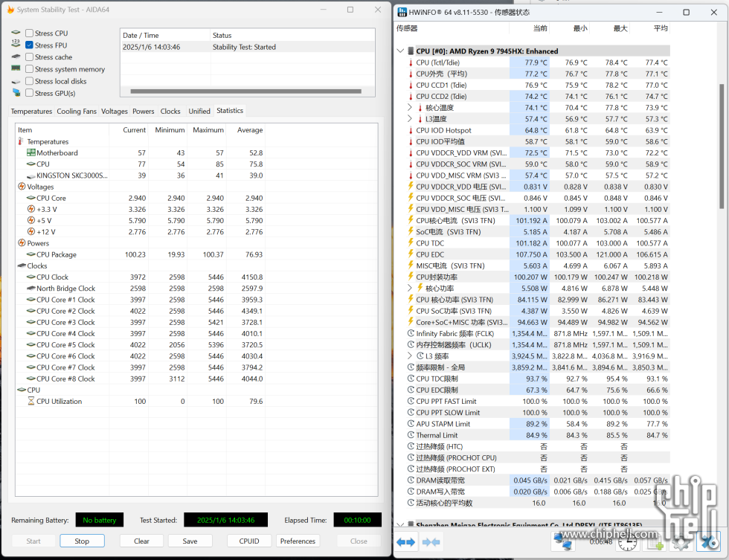Save the stability test results
Screen dimensions: 729x560
pos(190,541)
